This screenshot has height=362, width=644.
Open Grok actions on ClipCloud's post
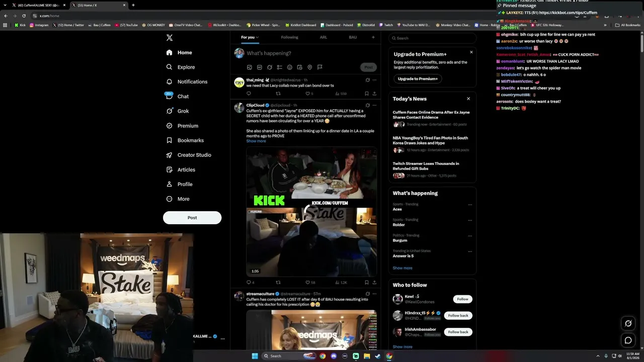368,106
